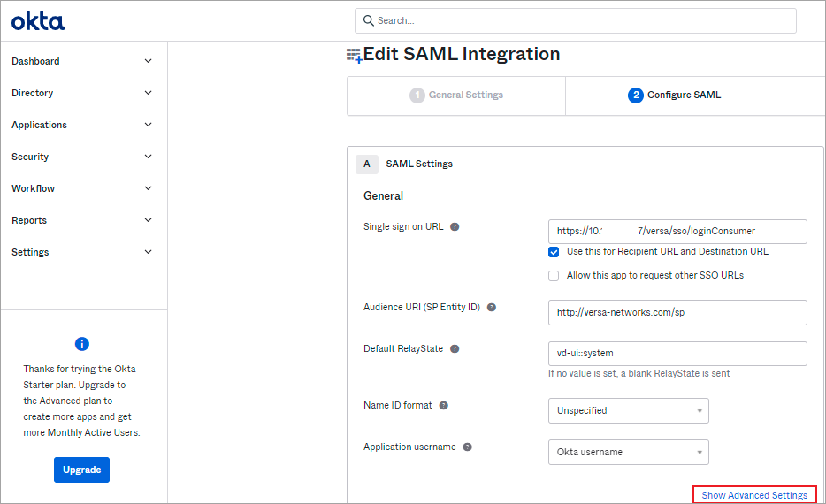Uncheck Use this for Recipient URL checkbox

(554, 252)
